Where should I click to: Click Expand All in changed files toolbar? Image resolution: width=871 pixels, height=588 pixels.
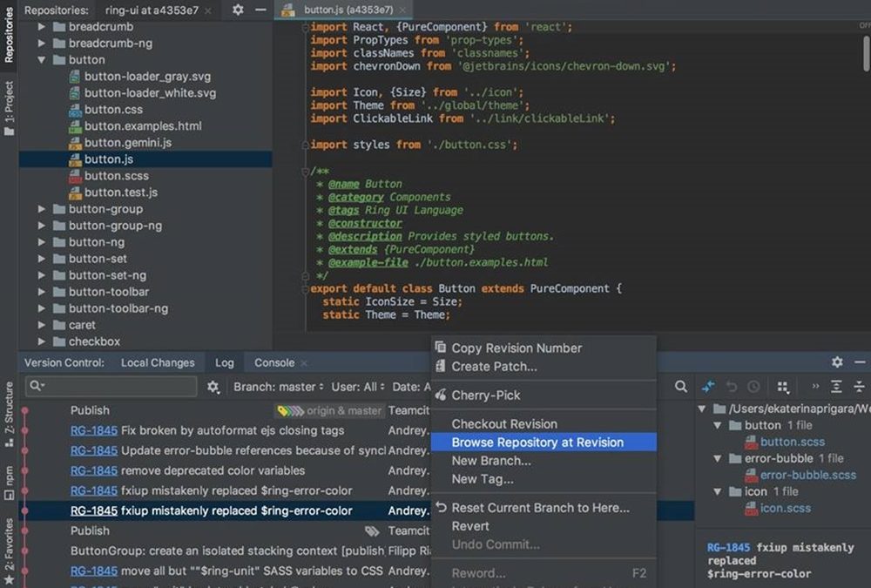tap(836, 387)
